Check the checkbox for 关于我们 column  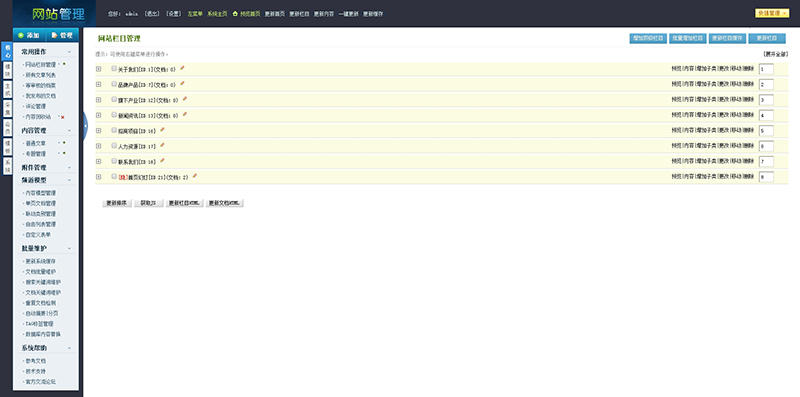tap(114, 68)
